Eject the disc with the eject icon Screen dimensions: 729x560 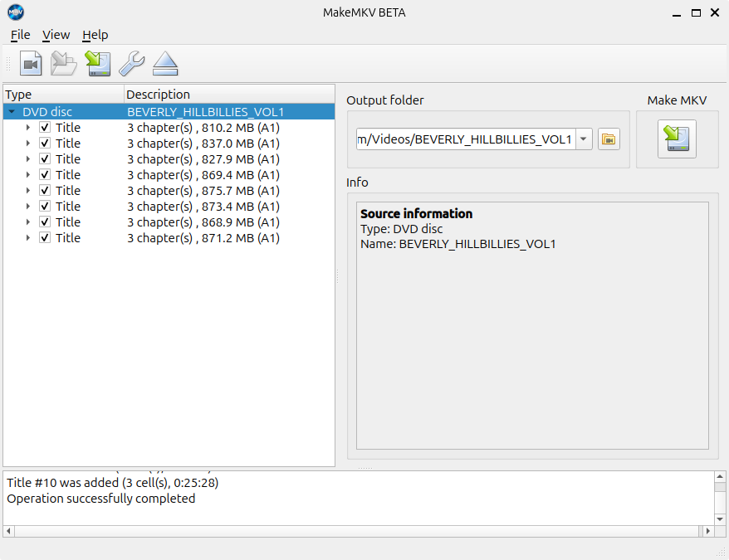(x=165, y=63)
